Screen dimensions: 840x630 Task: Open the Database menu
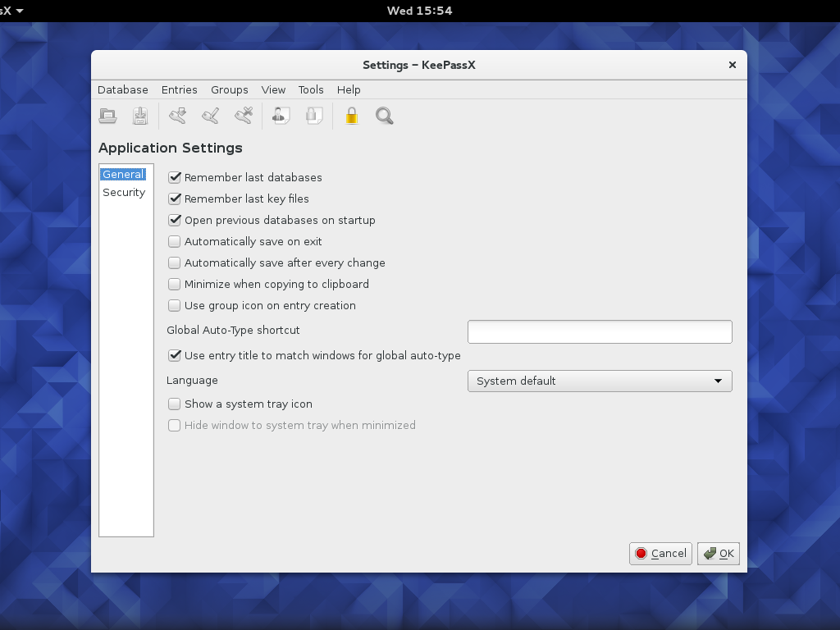click(123, 90)
